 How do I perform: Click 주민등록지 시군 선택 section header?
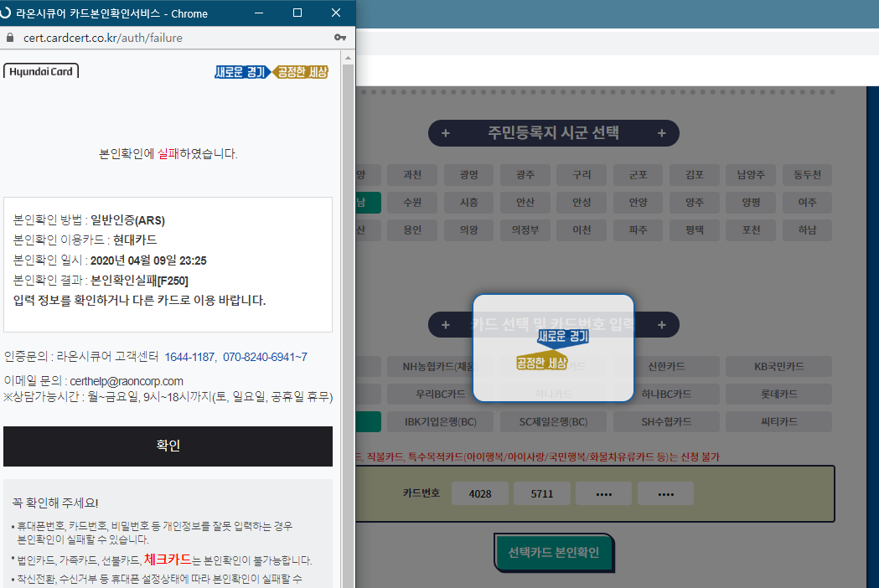pos(554,133)
